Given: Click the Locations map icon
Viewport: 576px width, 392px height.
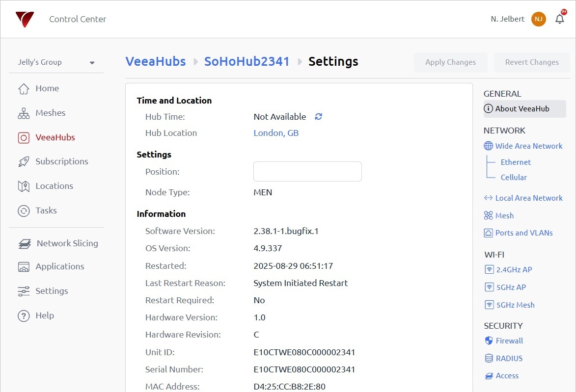Looking at the screenshot, I should click(24, 186).
